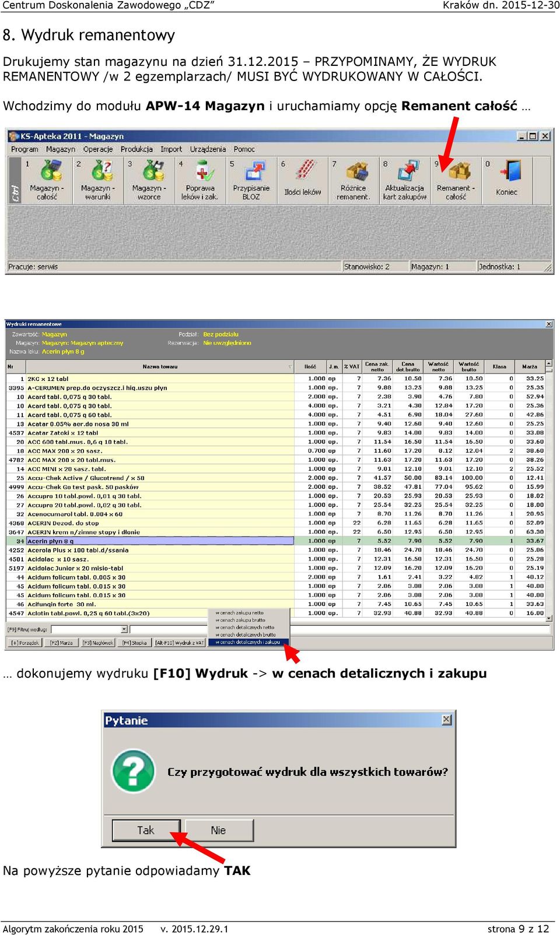The image size is (560, 935).
Task: Select row 'ACERIN Dezod. do stop'
Action: (276, 523)
